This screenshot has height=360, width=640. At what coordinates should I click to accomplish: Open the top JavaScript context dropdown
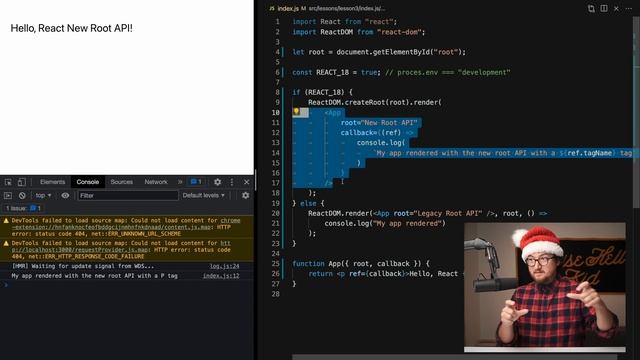43,196
